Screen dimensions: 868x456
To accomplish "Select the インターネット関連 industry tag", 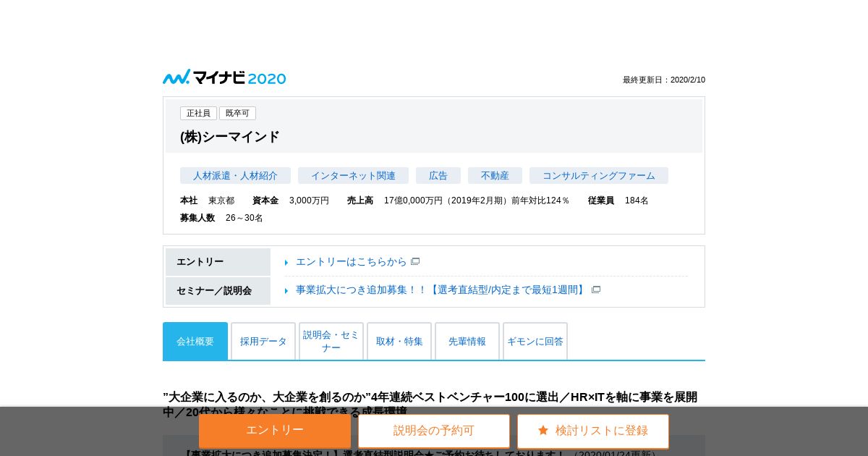I will pos(353,176).
